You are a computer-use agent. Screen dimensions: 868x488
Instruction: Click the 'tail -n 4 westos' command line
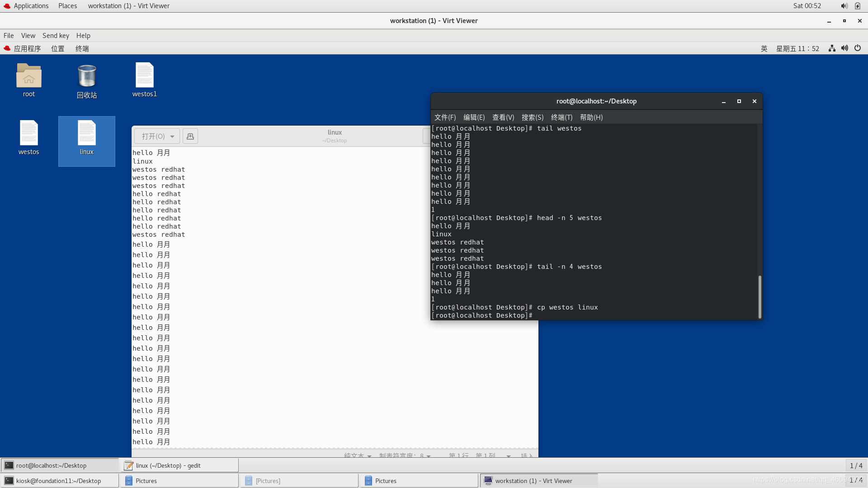click(516, 267)
